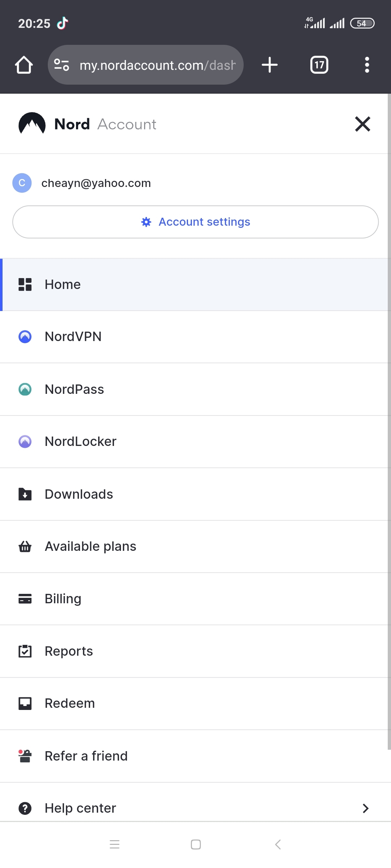This screenshot has width=391, height=868.
Task: Select the Redeem inbox icon
Action: coord(25,703)
